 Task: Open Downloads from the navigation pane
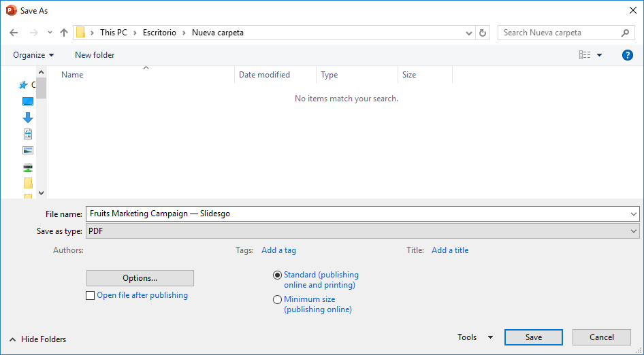28,118
